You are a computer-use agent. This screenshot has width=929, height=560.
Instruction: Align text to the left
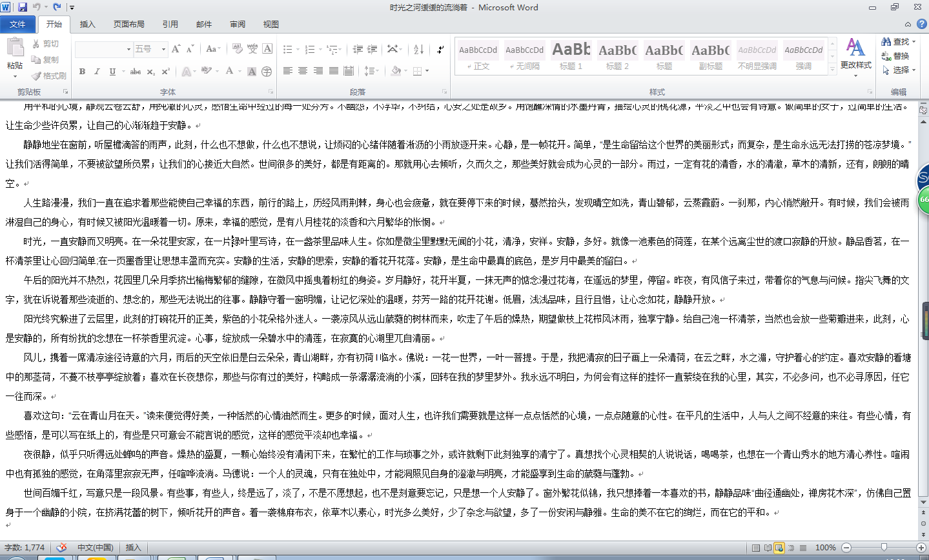click(x=288, y=71)
